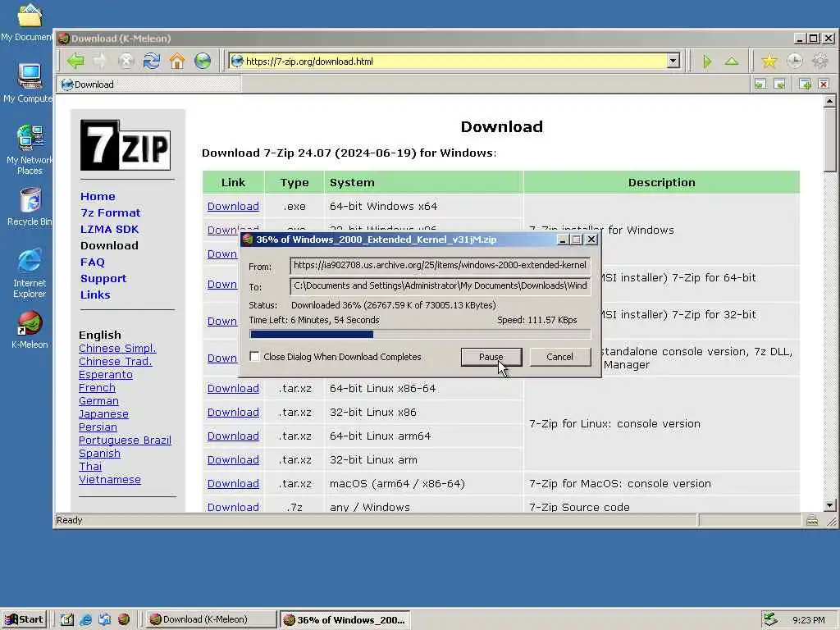This screenshot has width=840, height=630.
Task: Click the greyed Forward arrow in the toolbar
Action: coord(100,61)
